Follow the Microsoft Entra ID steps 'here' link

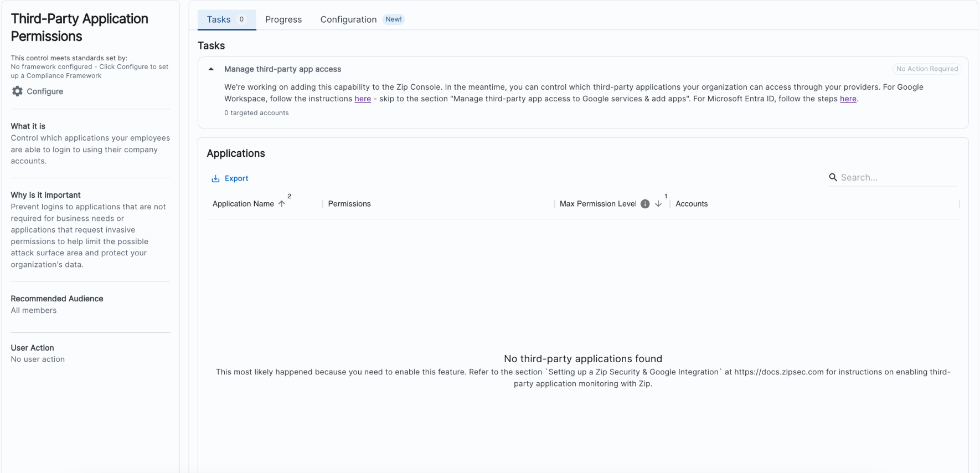pyautogui.click(x=848, y=99)
